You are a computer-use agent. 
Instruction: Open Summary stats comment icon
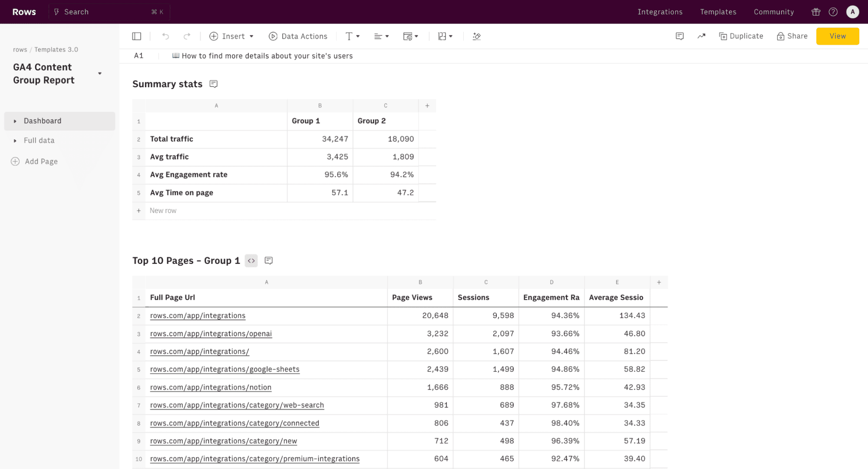point(213,84)
